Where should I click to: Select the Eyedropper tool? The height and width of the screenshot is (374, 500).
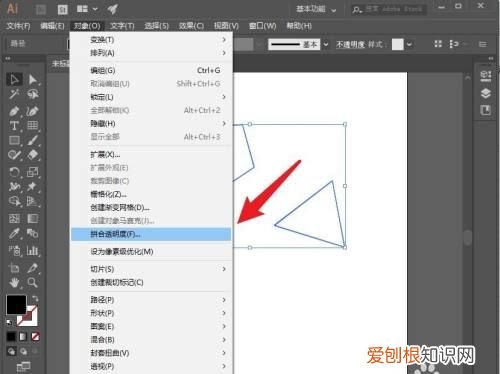pos(14,233)
